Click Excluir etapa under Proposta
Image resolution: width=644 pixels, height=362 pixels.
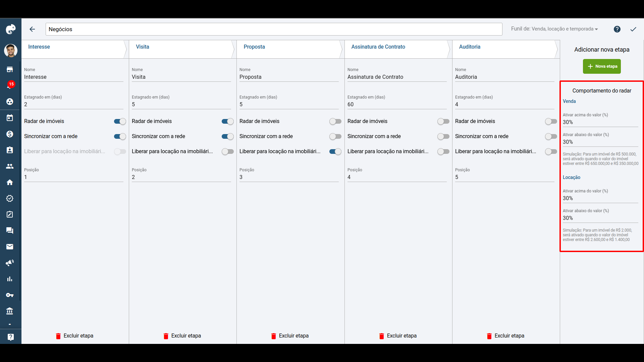[x=290, y=336]
